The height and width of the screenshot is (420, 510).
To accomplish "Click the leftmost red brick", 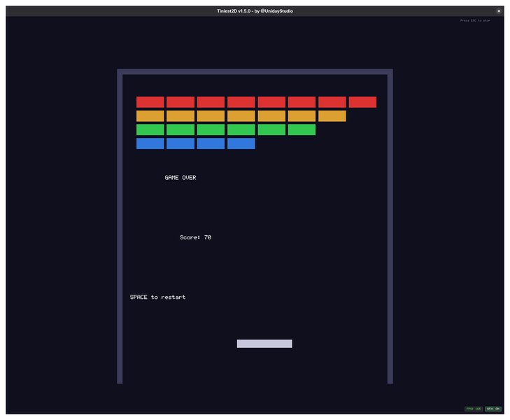I will coord(150,102).
